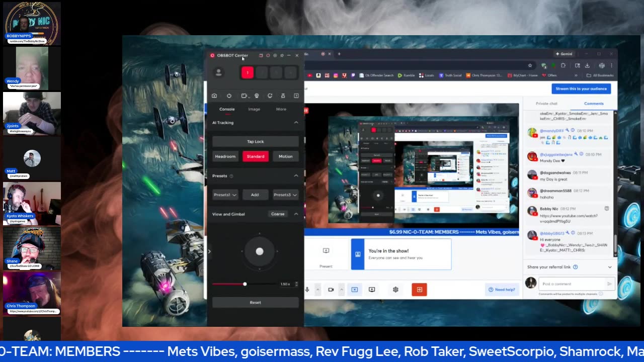Click the red leave studio button
Screen dimensions: 644x362
pyautogui.click(x=419, y=290)
